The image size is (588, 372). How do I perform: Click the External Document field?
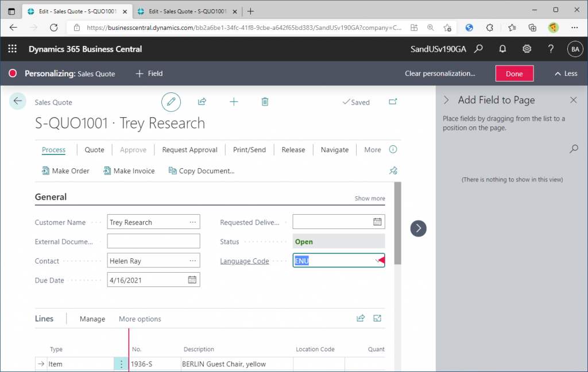pyautogui.click(x=154, y=241)
